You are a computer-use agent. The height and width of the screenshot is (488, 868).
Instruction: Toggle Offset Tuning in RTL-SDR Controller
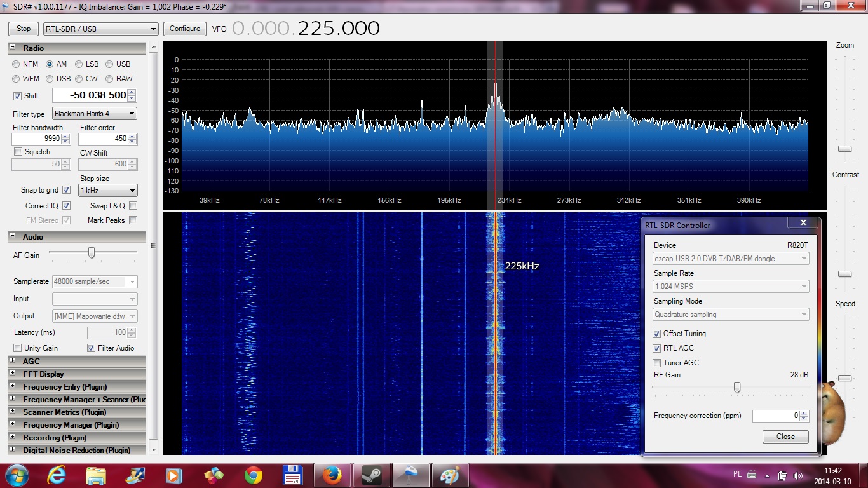(x=657, y=334)
